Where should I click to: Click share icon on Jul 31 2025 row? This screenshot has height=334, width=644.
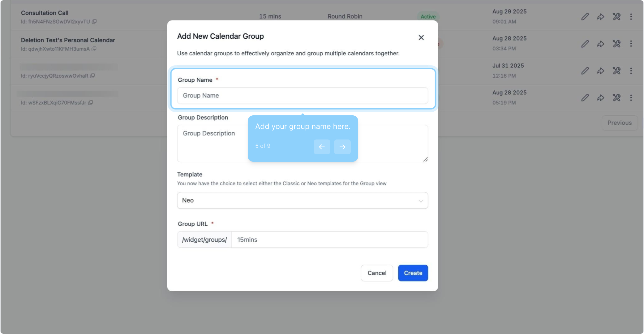(600, 71)
